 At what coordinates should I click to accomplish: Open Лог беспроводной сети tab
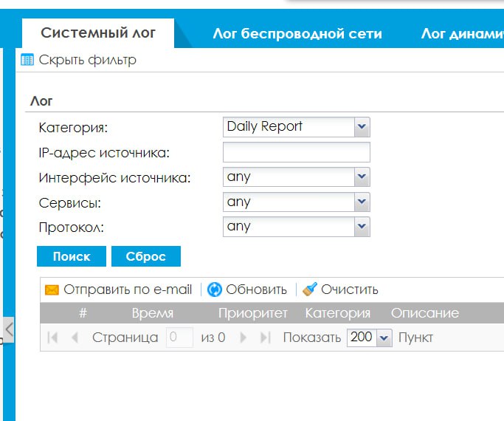click(297, 33)
